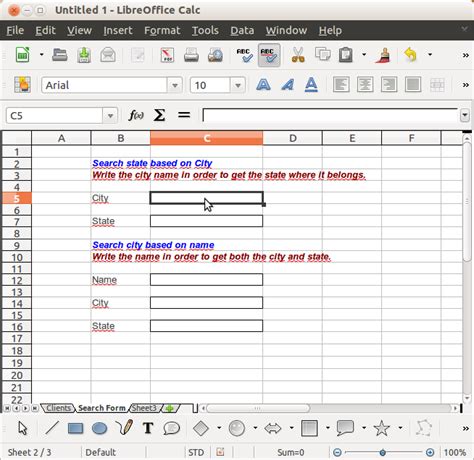The width and height of the screenshot is (474, 460).
Task: Align cell text right
Action: click(x=389, y=85)
